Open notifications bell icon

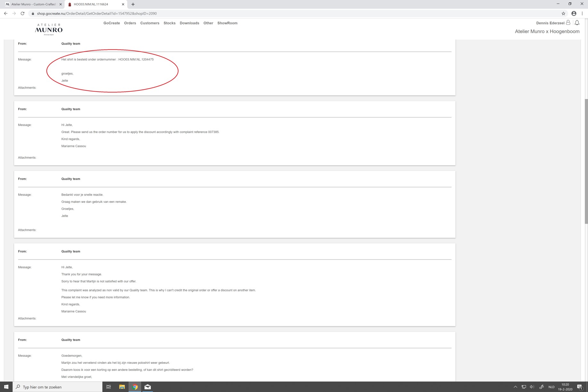pos(577,23)
